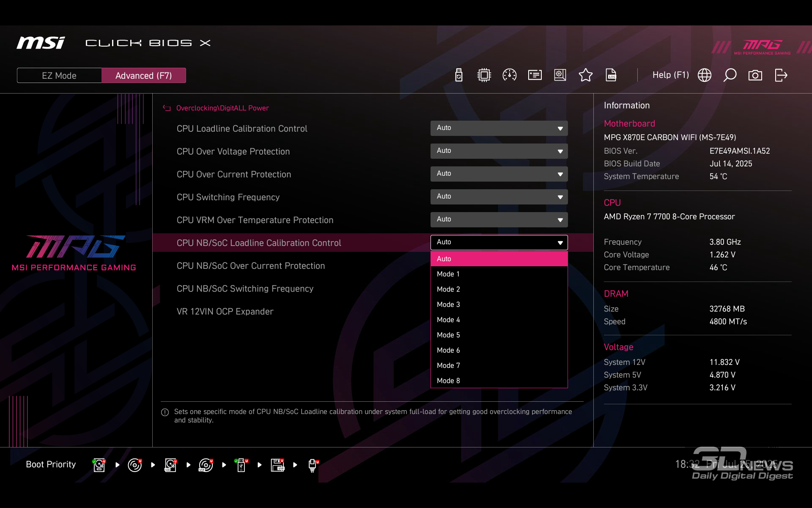Open the profile card icon in toolbar
The image size is (812, 508).
(x=535, y=75)
